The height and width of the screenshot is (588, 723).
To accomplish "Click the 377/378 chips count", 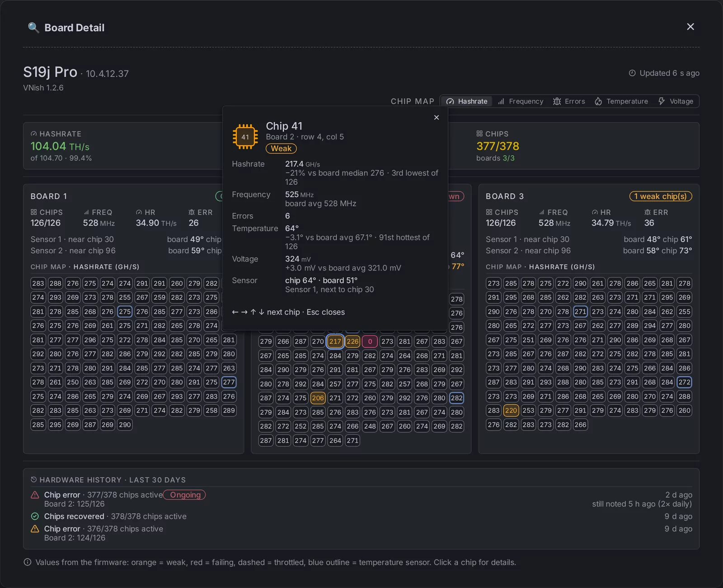I will (x=498, y=146).
